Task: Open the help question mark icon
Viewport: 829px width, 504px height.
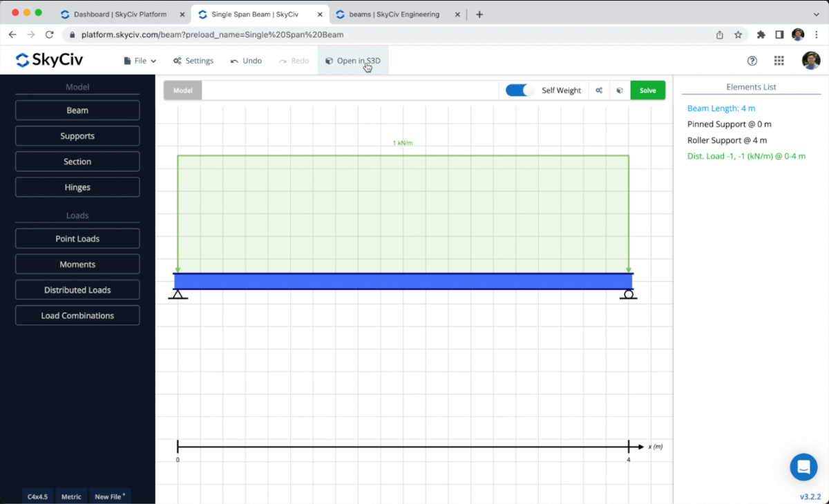Action: coord(752,61)
